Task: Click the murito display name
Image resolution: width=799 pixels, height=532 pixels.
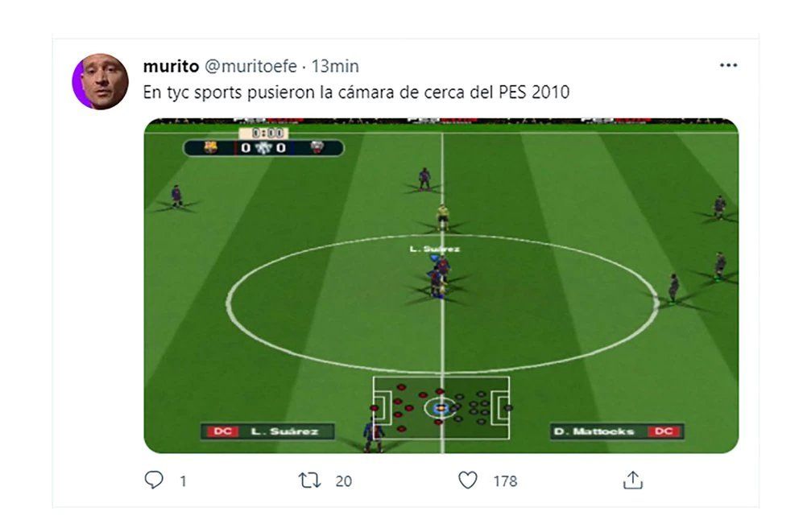Action: pos(171,66)
